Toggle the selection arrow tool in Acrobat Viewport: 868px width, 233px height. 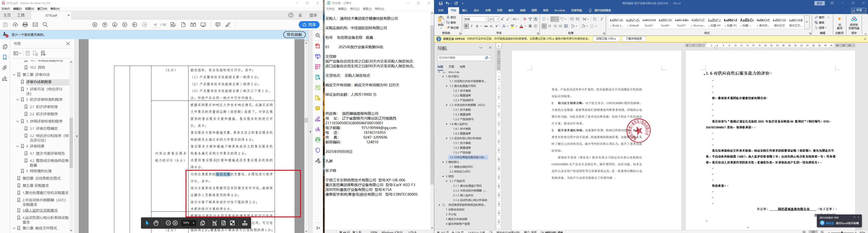(147, 223)
